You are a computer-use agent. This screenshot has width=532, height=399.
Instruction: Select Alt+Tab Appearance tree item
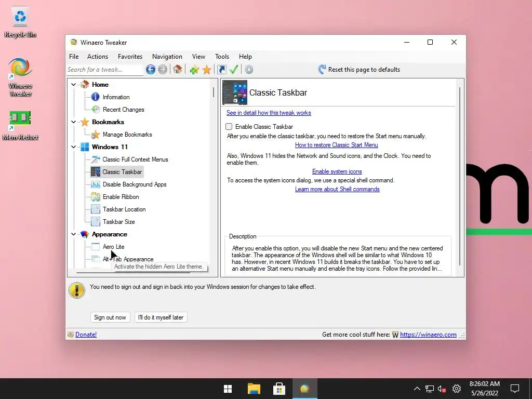[128, 259]
